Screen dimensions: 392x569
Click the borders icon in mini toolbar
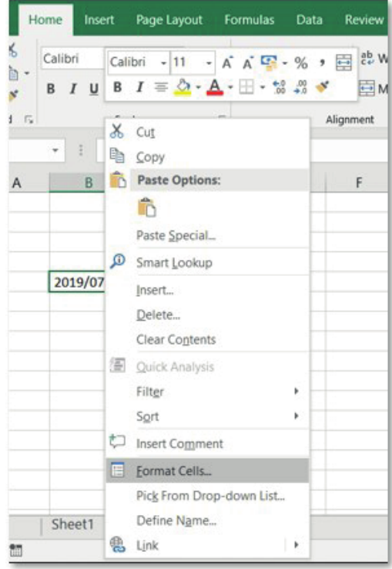coord(246,87)
